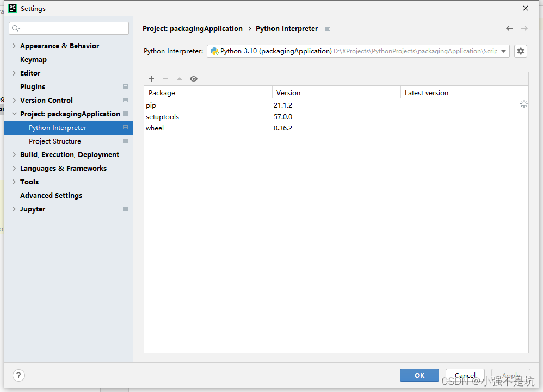
Task: Select the wheel package row
Action: pos(336,128)
